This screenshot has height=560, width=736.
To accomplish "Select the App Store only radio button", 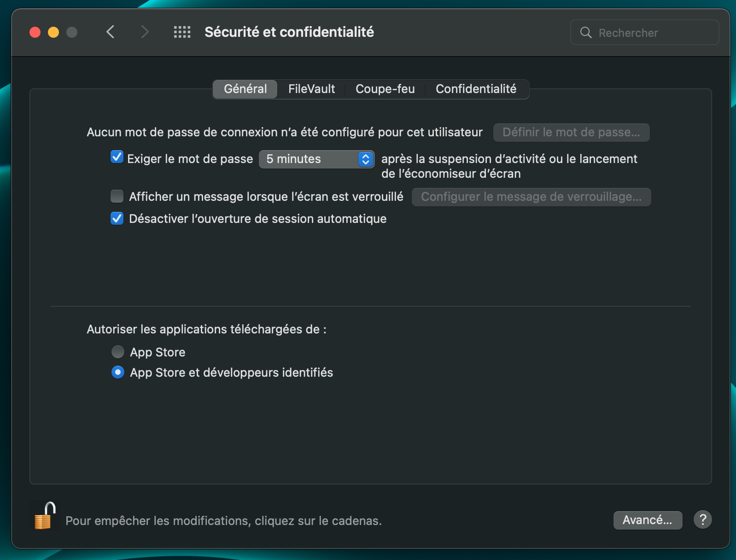I will click(x=118, y=352).
